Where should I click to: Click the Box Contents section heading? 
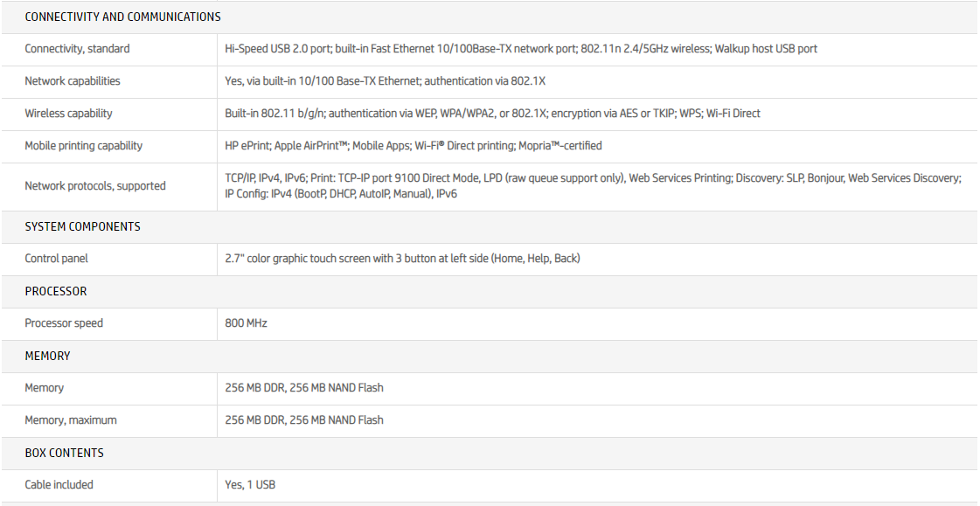click(x=64, y=453)
